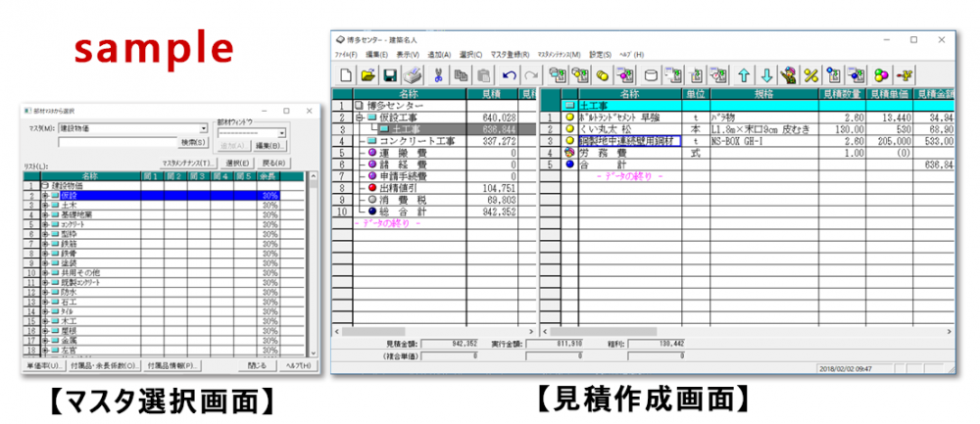The image size is (980, 424).
Task: Click the white cylinder toolbar icon
Action: click(651, 75)
